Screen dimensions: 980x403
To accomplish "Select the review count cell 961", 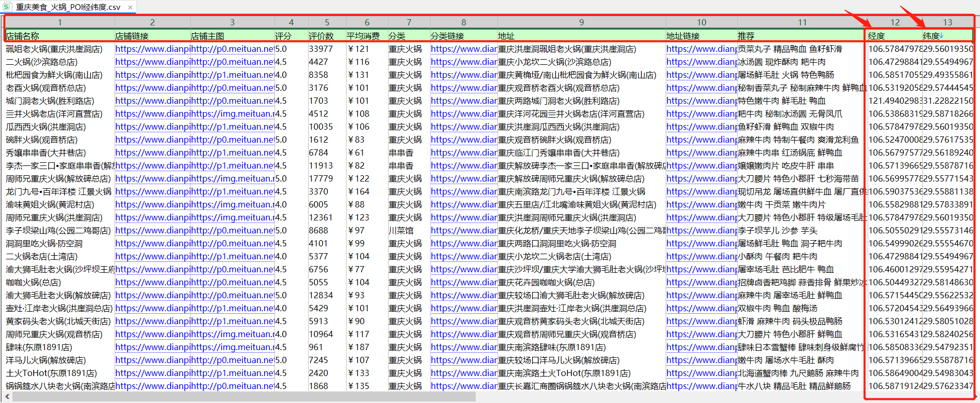I will click(x=327, y=347).
